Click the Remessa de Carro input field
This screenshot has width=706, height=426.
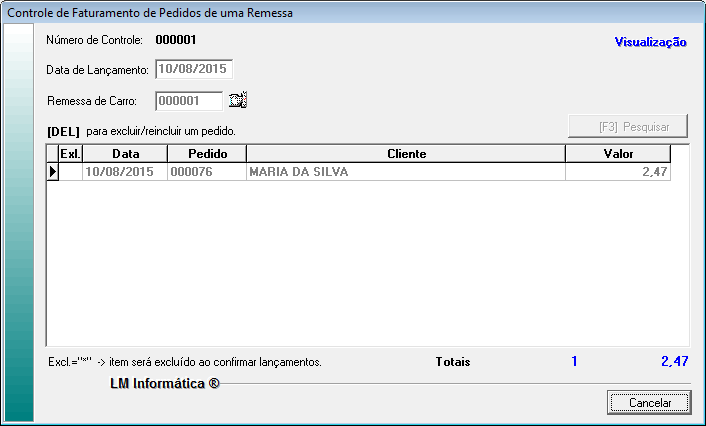188,100
